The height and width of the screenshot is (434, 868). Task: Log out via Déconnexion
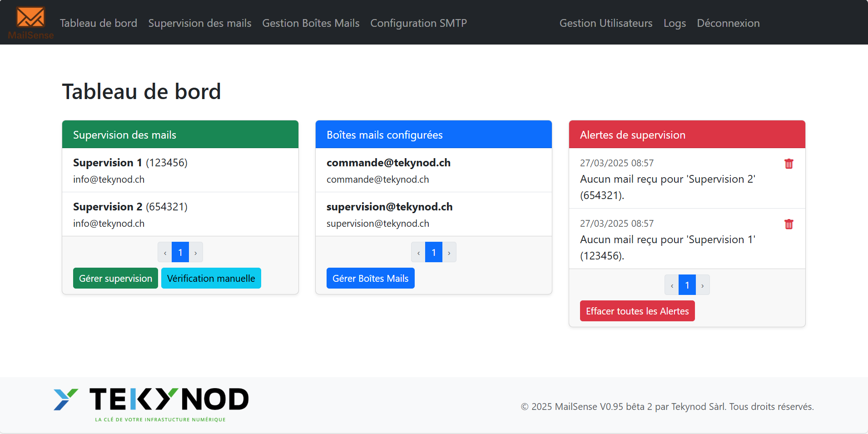[x=728, y=23]
